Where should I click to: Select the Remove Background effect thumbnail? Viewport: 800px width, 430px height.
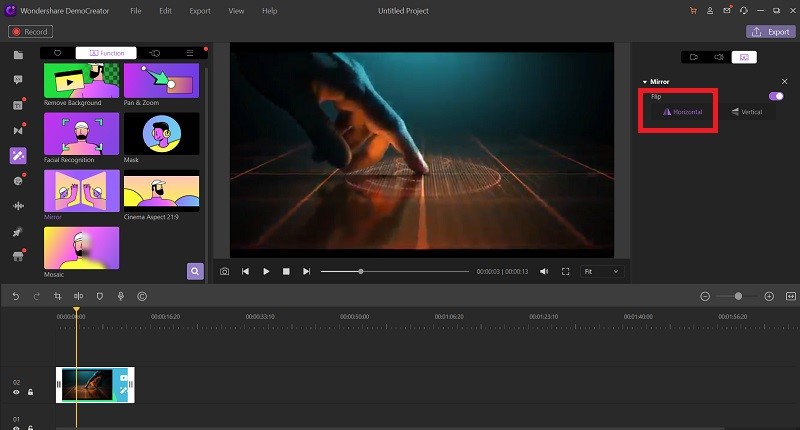[82, 80]
